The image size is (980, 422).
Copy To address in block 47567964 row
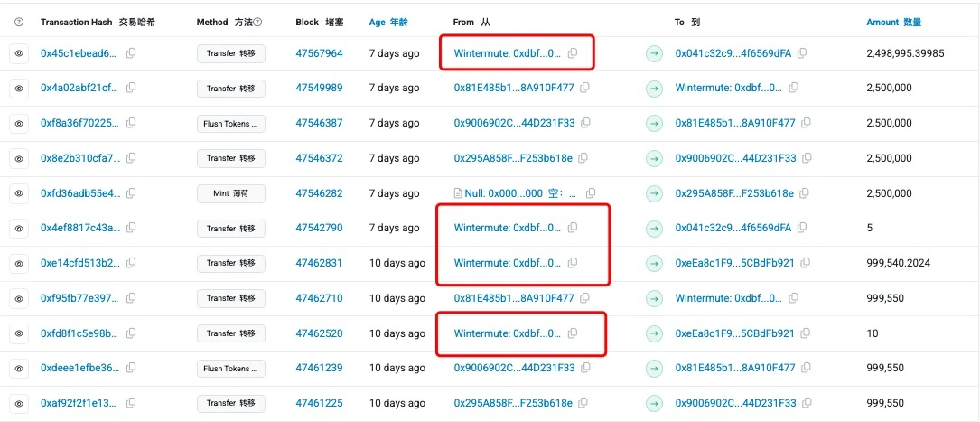802,53
